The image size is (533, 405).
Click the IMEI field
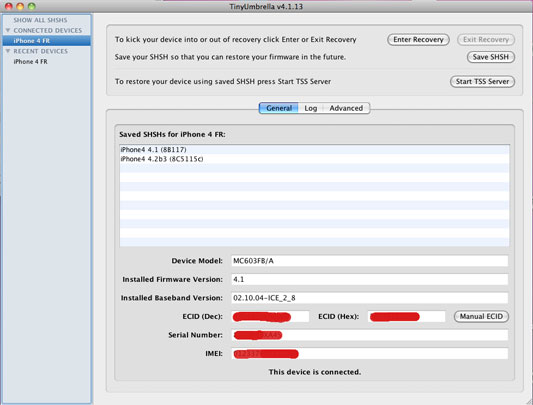pyautogui.click(x=369, y=354)
